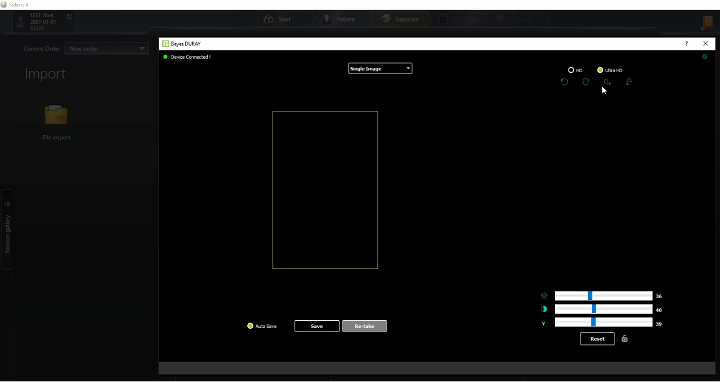Open device settings gear icon

(705, 56)
